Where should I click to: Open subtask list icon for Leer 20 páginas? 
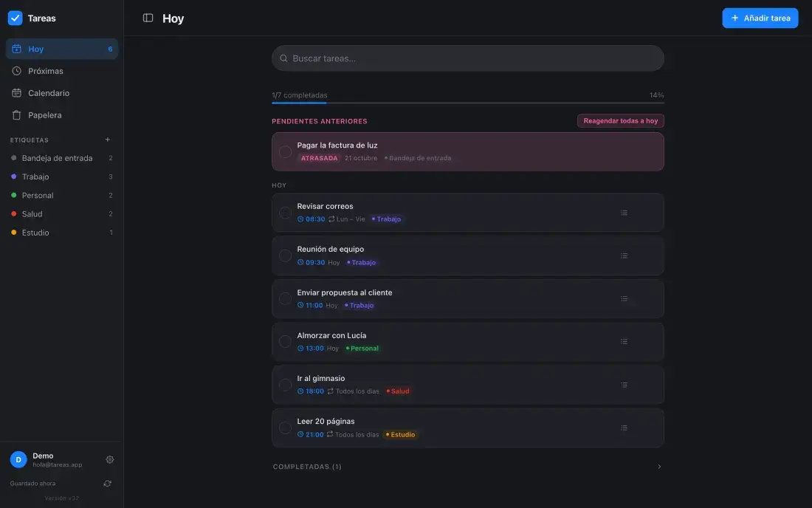pos(624,428)
